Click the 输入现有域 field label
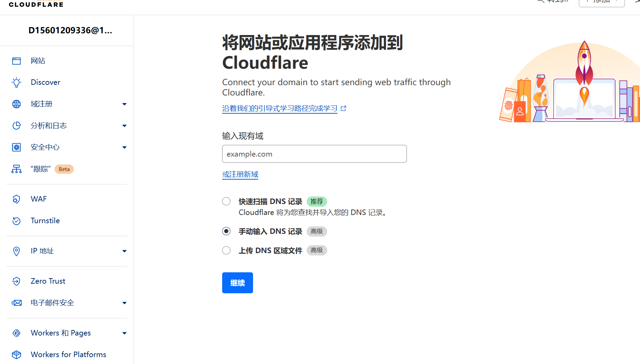640x364 pixels. [243, 136]
